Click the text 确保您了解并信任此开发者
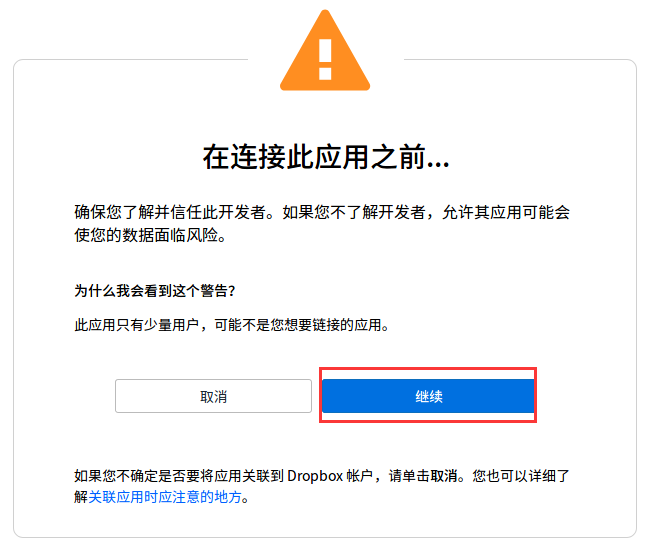 [x=170, y=212]
